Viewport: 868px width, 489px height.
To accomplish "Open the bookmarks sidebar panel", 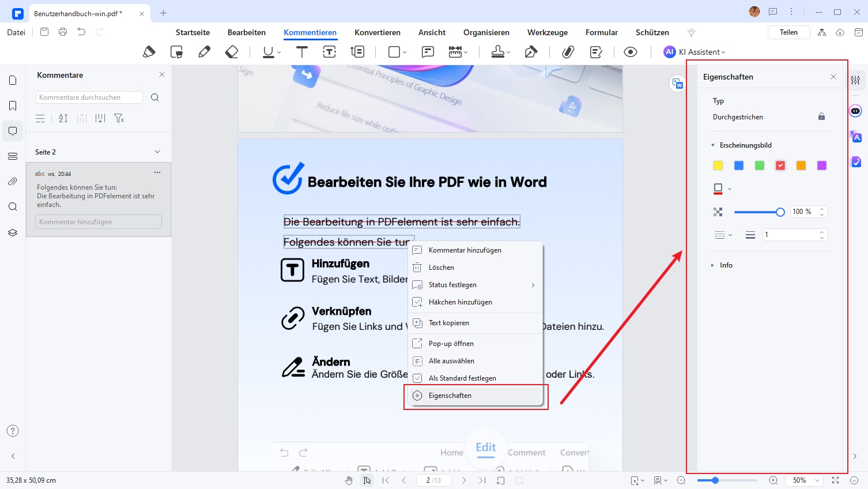I will click(x=13, y=106).
